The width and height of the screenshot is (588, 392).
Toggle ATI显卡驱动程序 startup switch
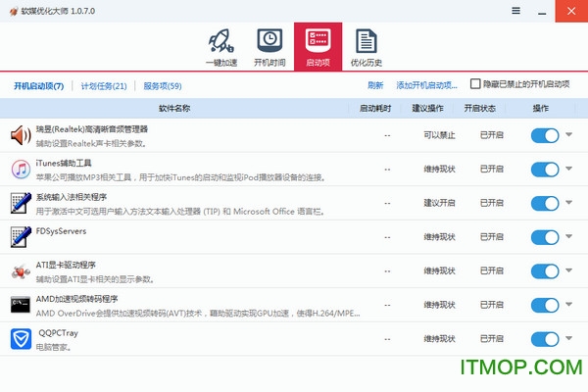point(545,271)
